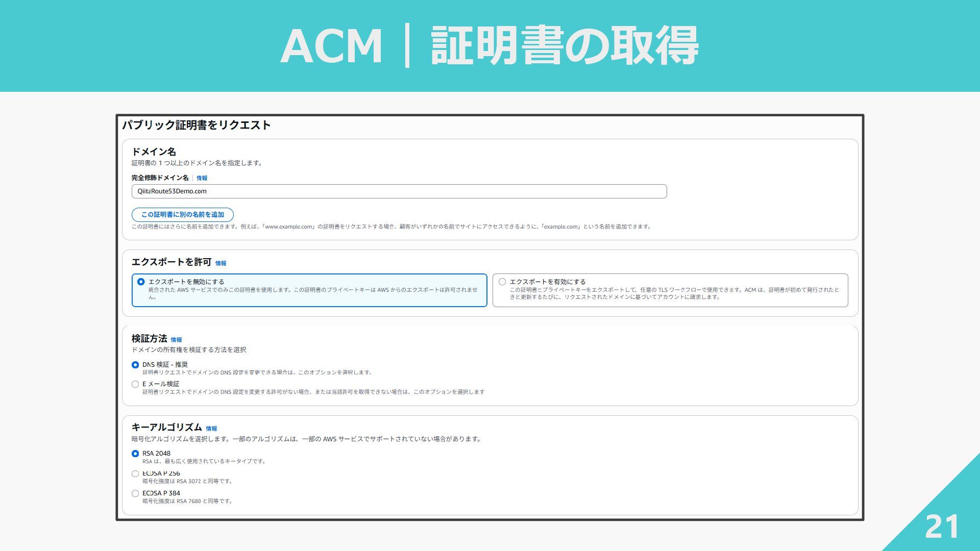The height and width of the screenshot is (551, 980).
Task: Click text '証明書の 1 つ以上のドメイン名を指定します。'
Action: (x=198, y=163)
